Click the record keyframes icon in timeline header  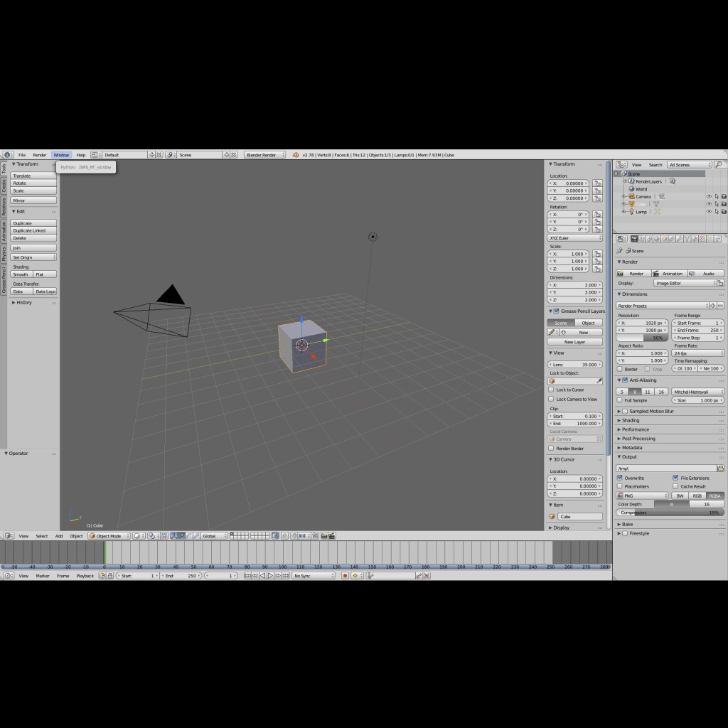click(346, 576)
